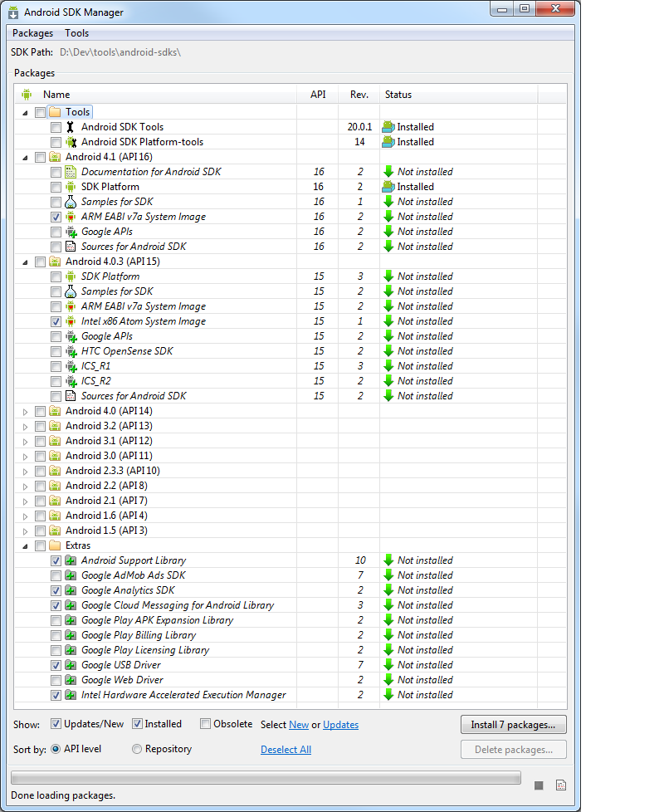Click the Android SDK Platform-tools icon

(71, 142)
